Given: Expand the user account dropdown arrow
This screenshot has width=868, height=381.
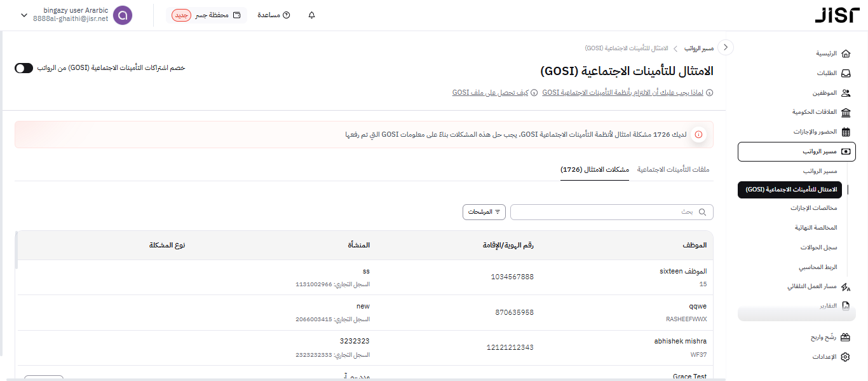Looking at the screenshot, I should (x=24, y=15).
